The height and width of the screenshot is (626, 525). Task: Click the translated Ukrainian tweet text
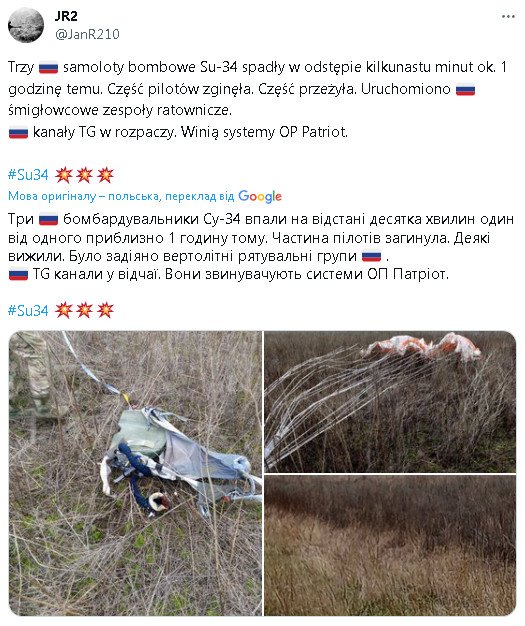[260, 247]
